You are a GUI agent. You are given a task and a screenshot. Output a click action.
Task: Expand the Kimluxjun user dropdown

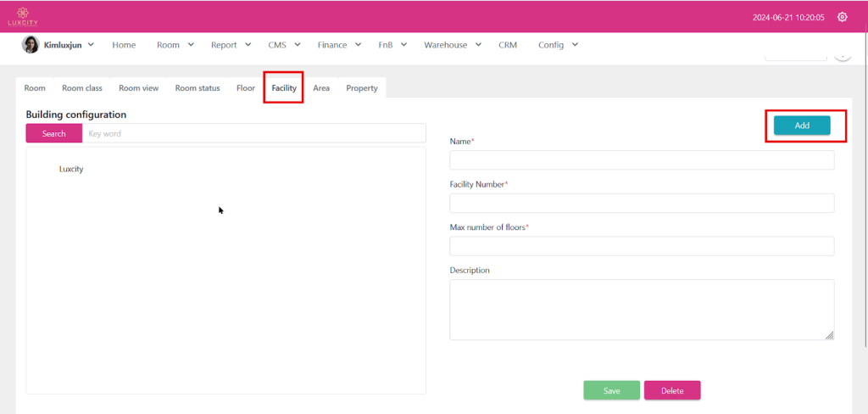pos(90,45)
